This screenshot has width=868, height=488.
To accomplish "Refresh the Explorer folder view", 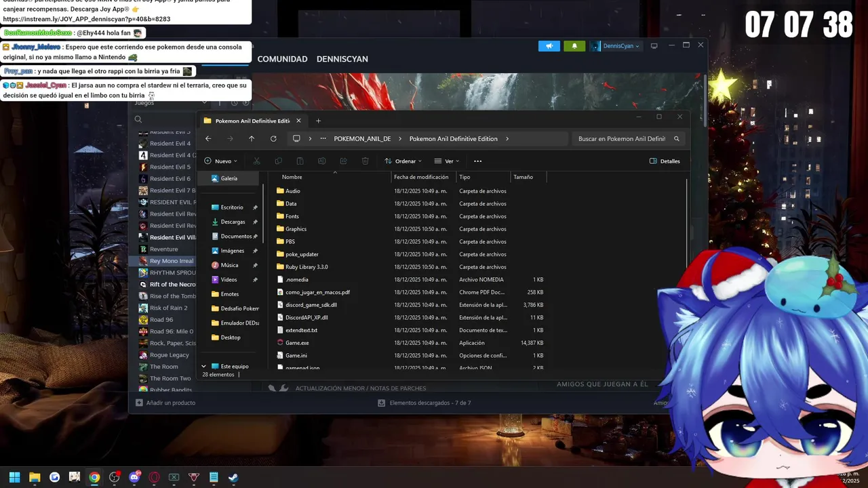I will pyautogui.click(x=273, y=138).
